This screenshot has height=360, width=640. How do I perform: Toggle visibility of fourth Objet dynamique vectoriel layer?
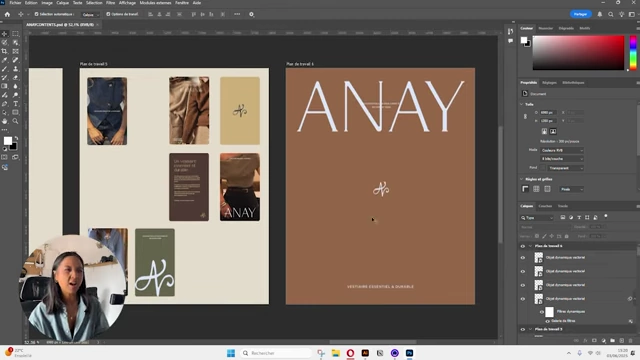(522, 299)
